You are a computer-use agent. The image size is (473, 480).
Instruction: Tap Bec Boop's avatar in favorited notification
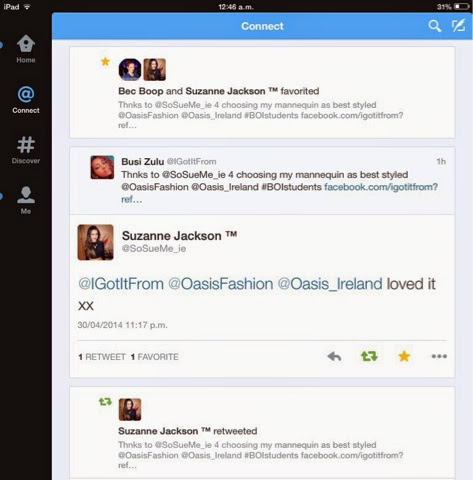pos(130,69)
